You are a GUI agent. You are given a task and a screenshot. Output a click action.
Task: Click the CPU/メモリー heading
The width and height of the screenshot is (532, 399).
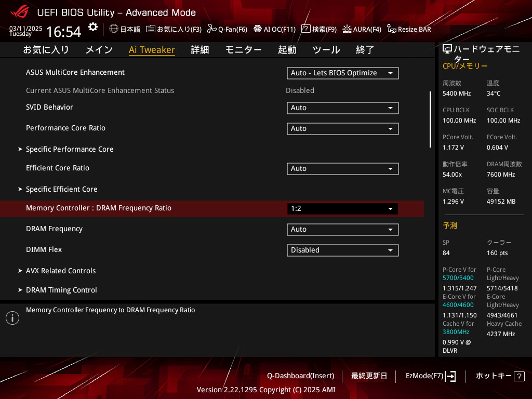tap(465, 66)
